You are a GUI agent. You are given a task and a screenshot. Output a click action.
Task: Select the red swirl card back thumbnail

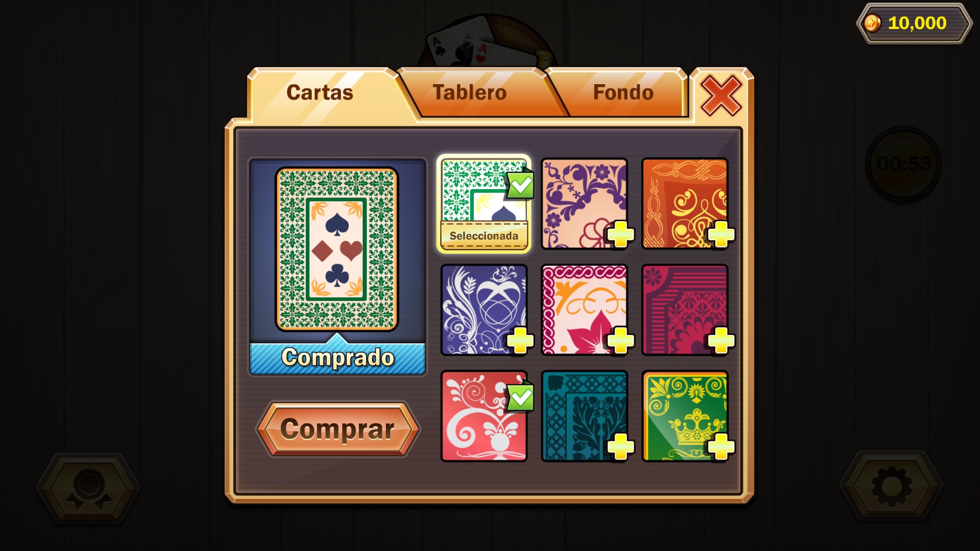pos(484,416)
